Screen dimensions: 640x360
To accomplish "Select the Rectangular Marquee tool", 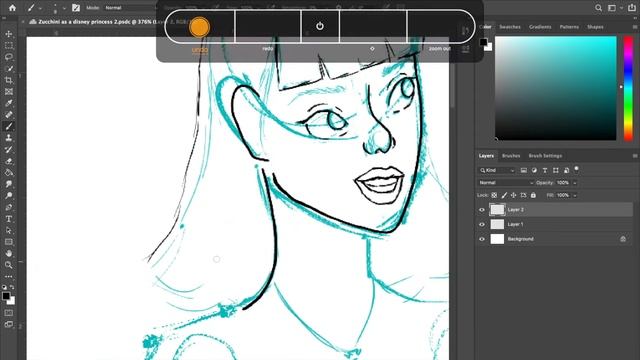I will (9, 46).
